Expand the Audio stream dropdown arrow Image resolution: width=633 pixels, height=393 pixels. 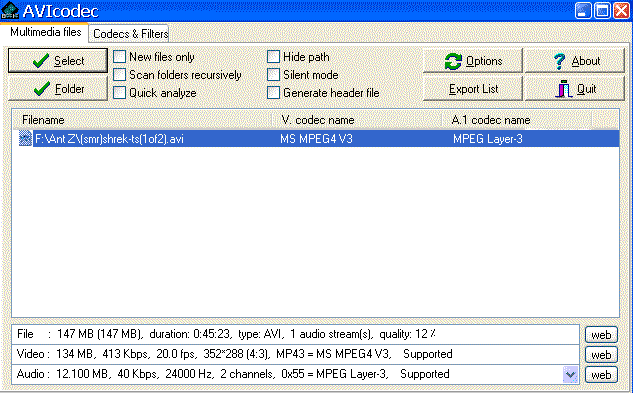pyautogui.click(x=570, y=374)
